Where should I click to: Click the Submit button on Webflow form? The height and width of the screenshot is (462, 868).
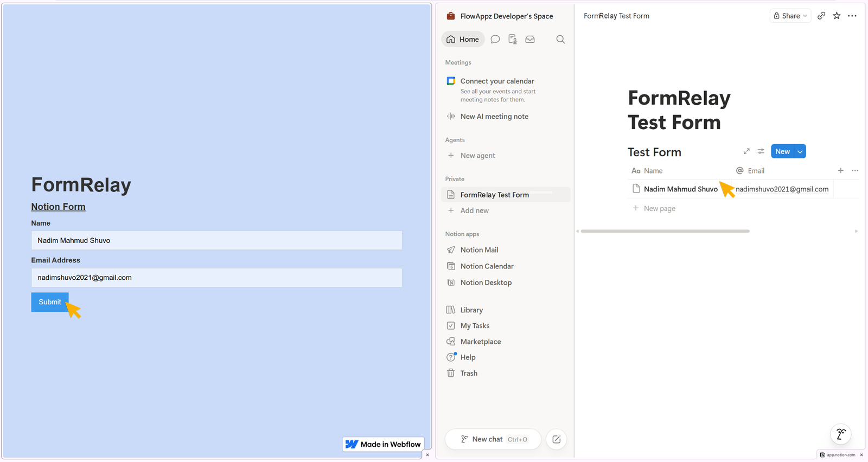point(50,302)
